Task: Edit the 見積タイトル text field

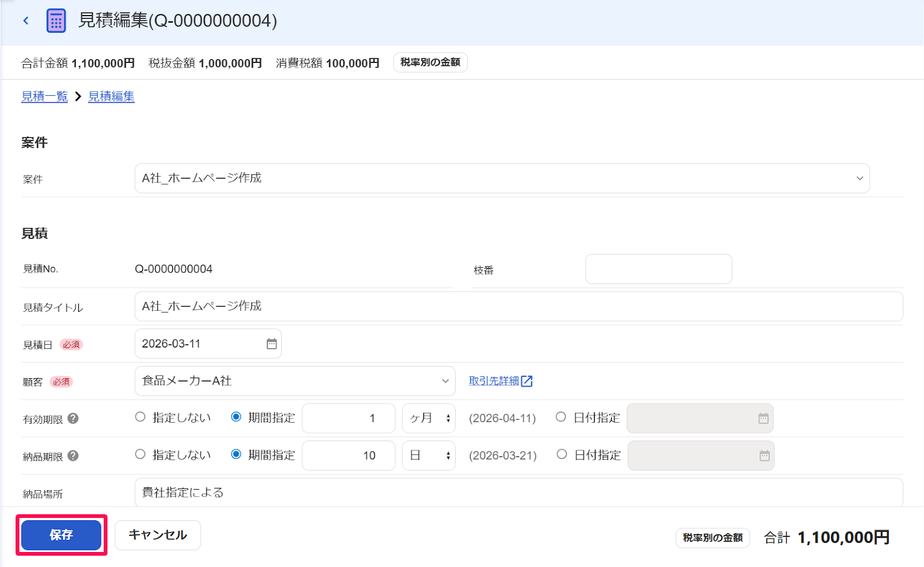Action: click(x=519, y=307)
